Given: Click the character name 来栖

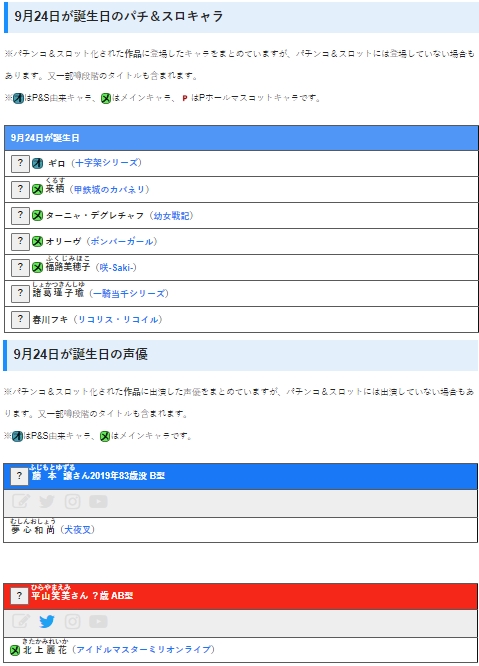Looking at the screenshot, I should coord(55,189).
